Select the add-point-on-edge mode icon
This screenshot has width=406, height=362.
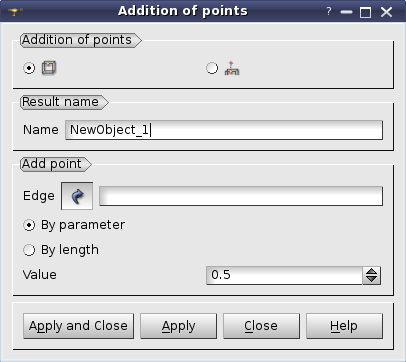tap(49, 68)
